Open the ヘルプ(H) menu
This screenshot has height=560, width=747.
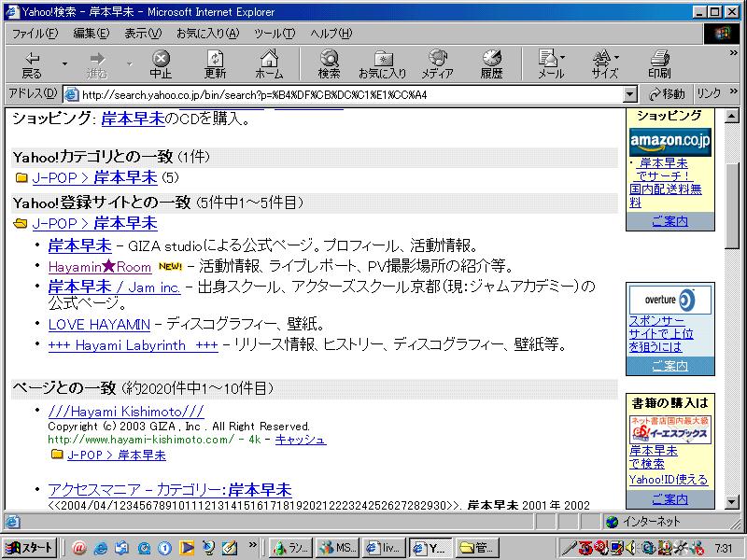click(331, 34)
